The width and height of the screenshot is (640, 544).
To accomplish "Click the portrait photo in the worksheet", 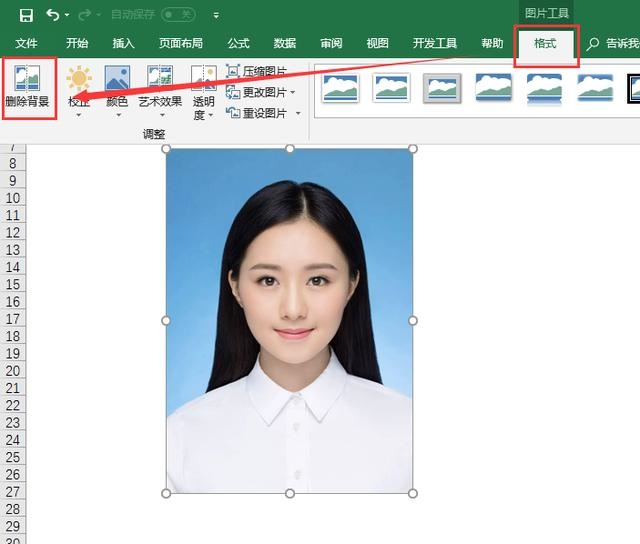I will pos(289,320).
